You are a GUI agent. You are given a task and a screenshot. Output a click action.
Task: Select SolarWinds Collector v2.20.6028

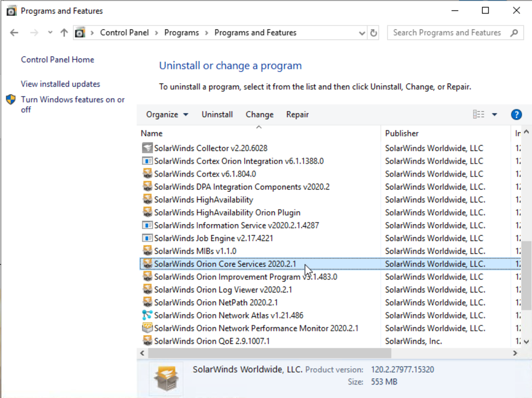click(x=211, y=148)
